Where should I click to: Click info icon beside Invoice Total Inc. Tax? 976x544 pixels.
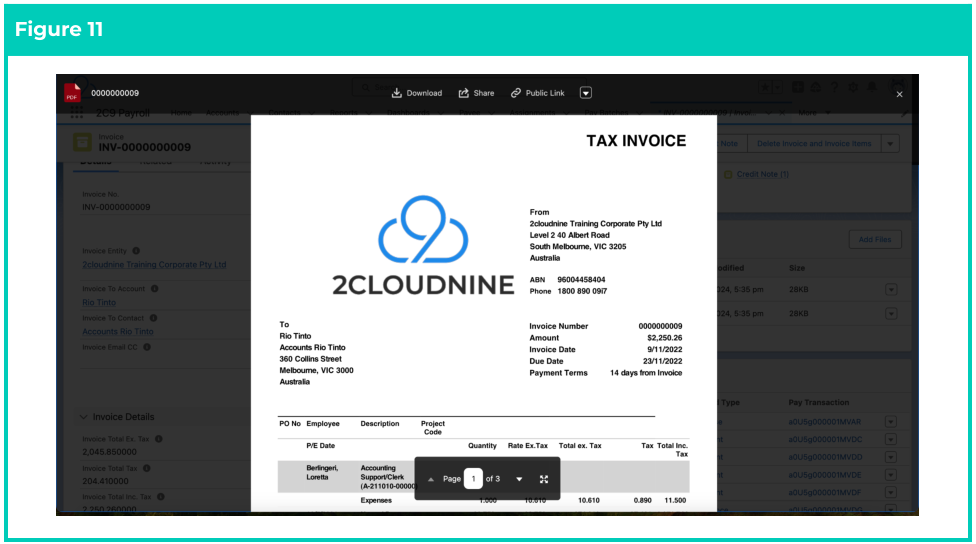(161, 497)
